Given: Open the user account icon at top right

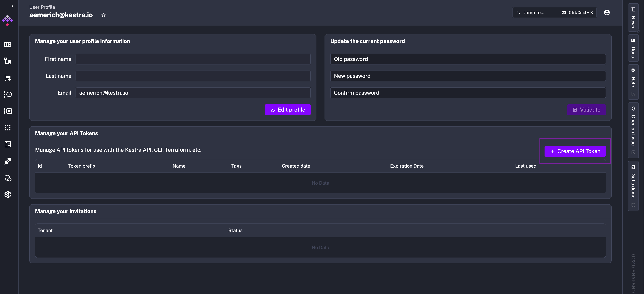Looking at the screenshot, I should pos(607,12).
